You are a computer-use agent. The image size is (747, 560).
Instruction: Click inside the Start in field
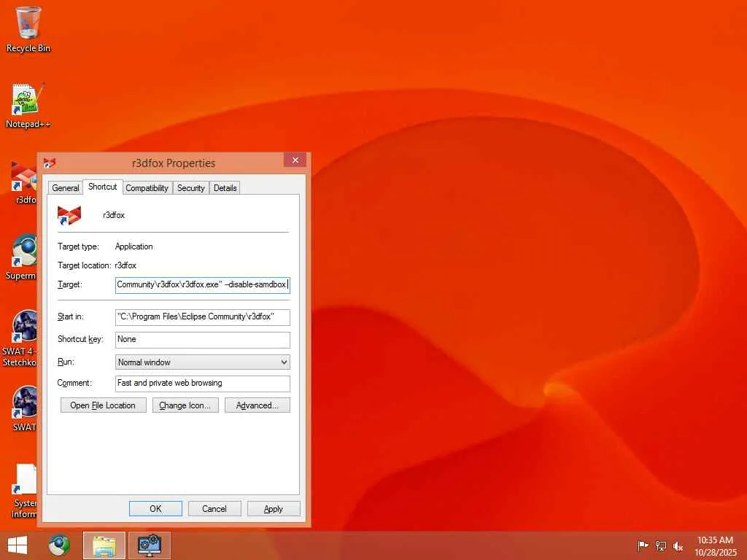click(x=203, y=317)
